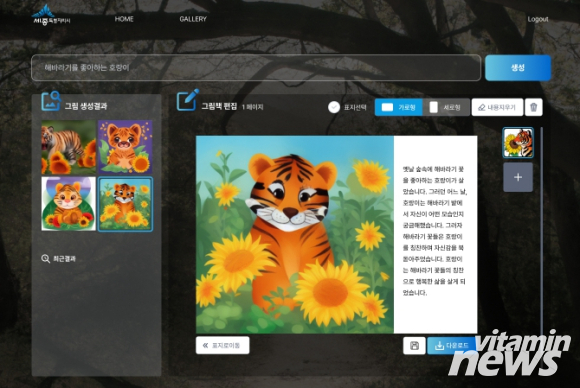Screen dimensions: 580x388
Task: Click the 생성 generate button
Action: coord(518,68)
